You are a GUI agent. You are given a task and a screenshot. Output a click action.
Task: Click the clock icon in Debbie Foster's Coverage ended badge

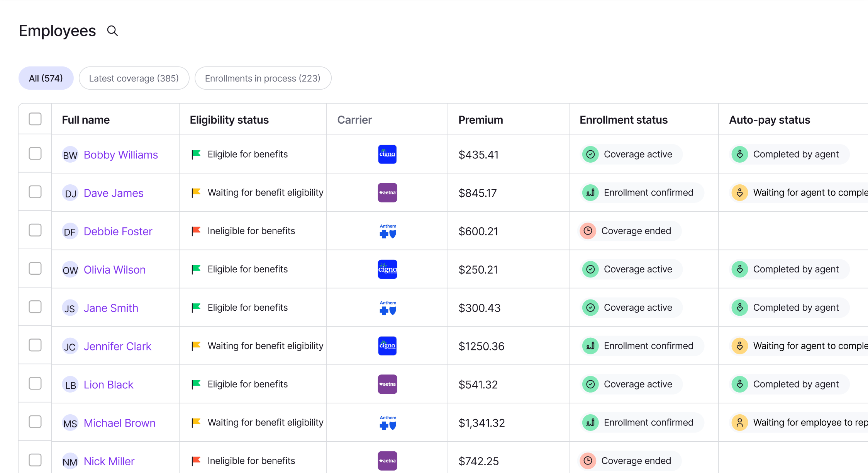click(x=588, y=231)
